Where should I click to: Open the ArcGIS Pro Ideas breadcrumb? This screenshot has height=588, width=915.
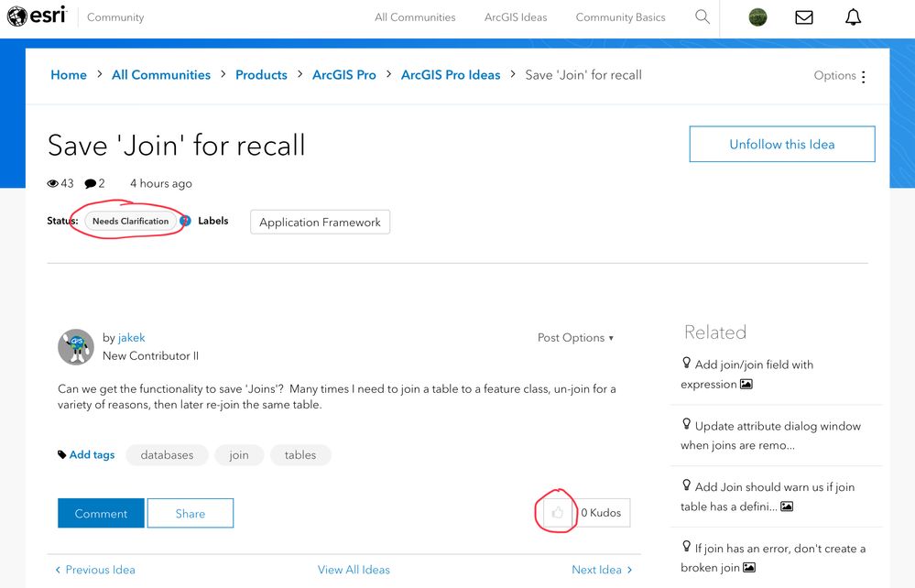click(451, 75)
